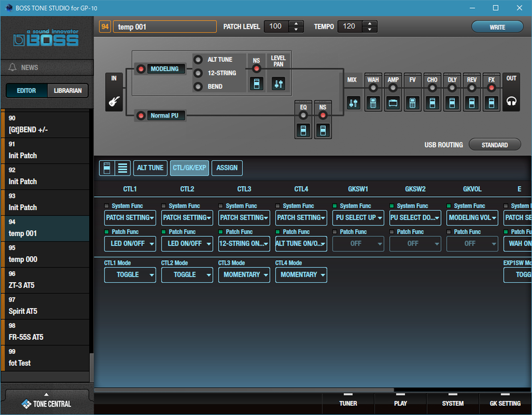The width and height of the screenshot is (532, 415).
Task: Select patch 95 temp 000
Action: pyautogui.click(x=45, y=254)
